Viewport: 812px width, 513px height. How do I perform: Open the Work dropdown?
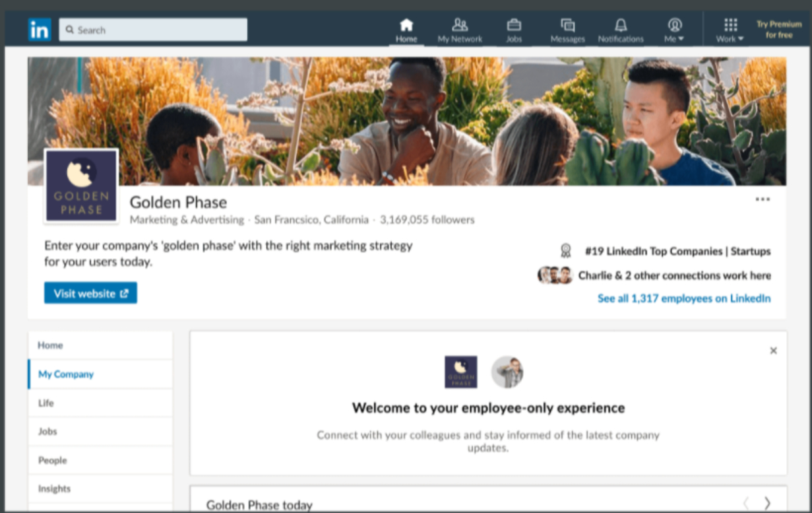point(729,29)
